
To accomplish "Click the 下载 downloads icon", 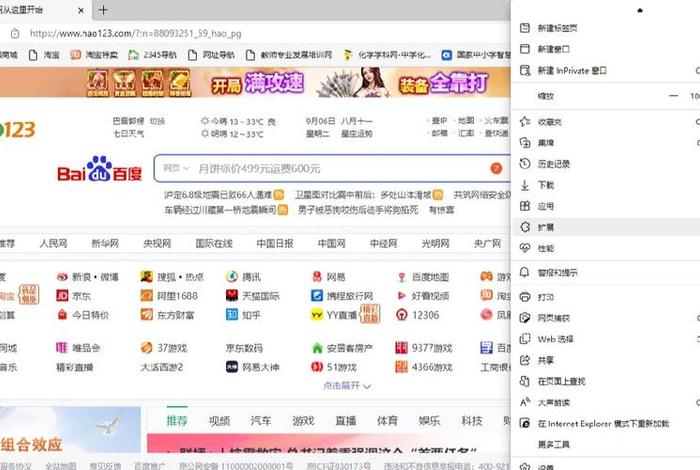I will point(525,185).
